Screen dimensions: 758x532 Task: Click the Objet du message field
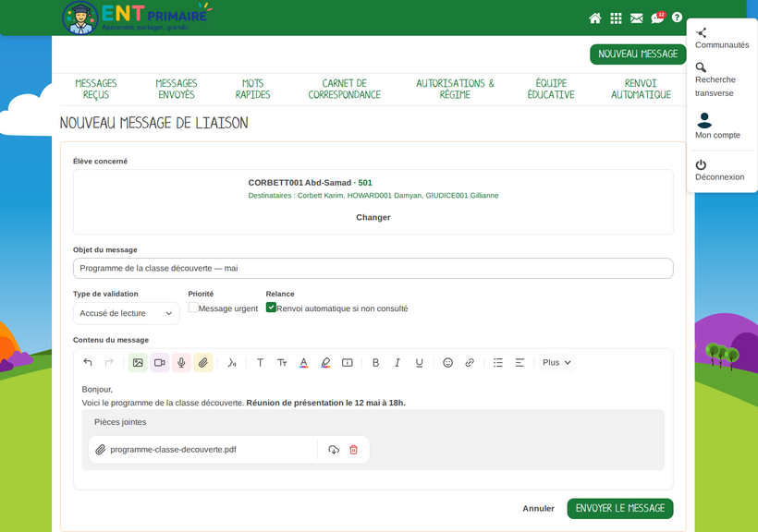pos(373,268)
